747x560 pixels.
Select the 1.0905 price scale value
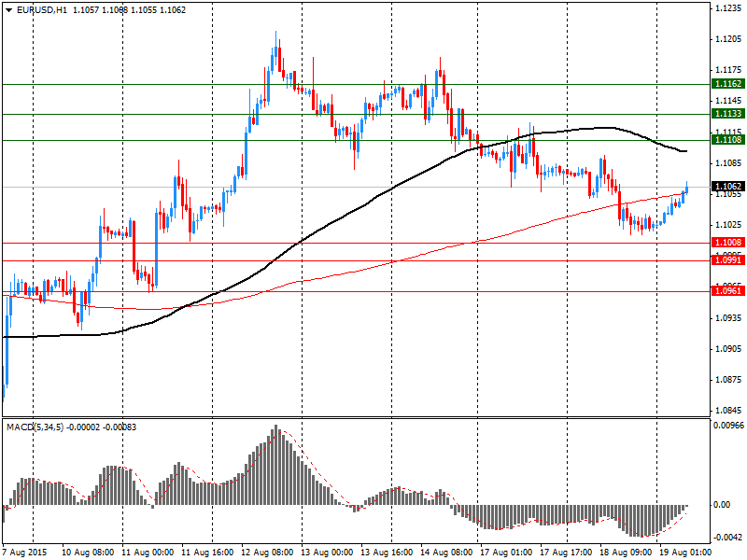[x=729, y=348]
